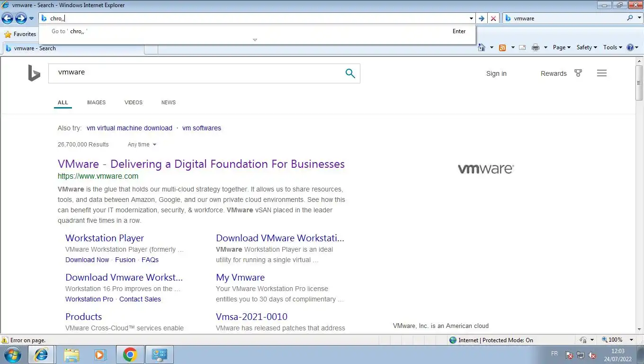The image size is (644, 364).
Task: Click the Rewards trophy icon
Action: (578, 73)
